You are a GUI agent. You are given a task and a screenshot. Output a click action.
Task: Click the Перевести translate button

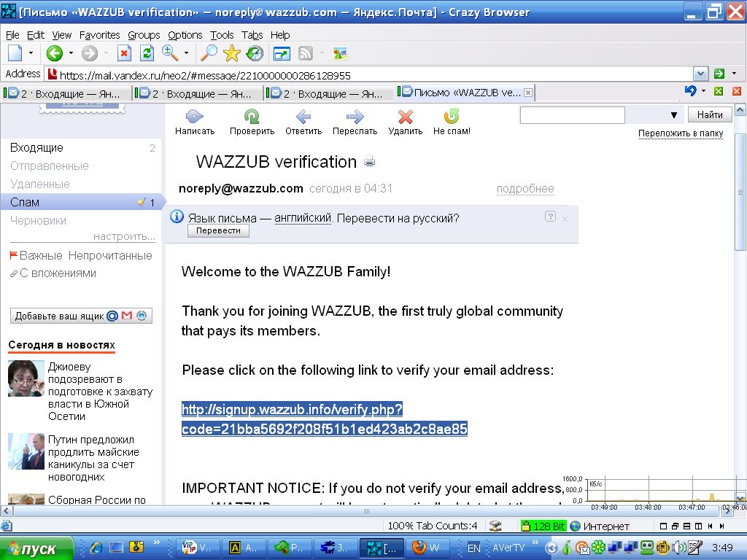[218, 230]
